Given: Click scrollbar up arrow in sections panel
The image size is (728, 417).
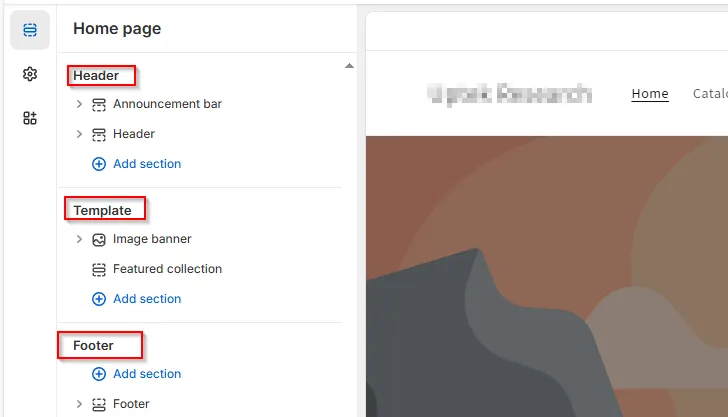Looking at the screenshot, I should pyautogui.click(x=350, y=66).
